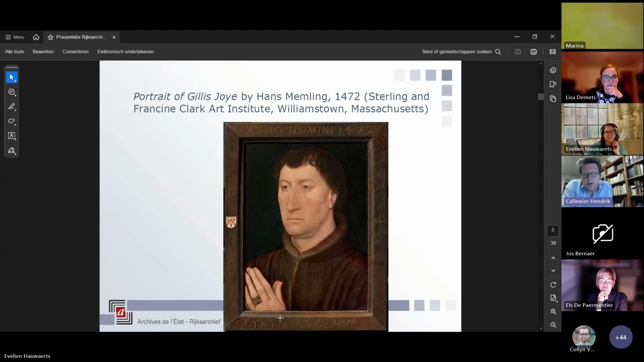
Task: Select Jos Bernaer camera-off tile
Action: tap(602, 233)
